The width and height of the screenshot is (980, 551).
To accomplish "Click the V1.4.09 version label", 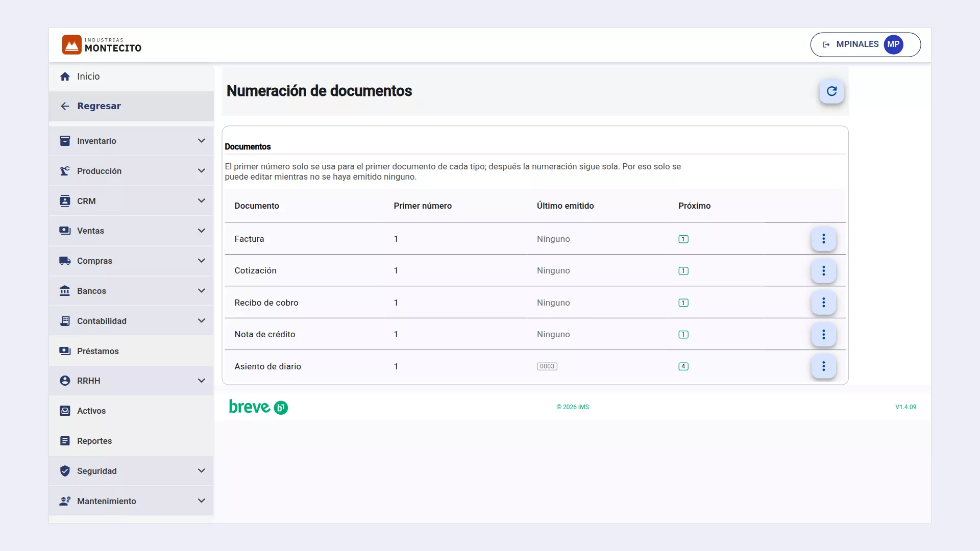I will tap(905, 407).
